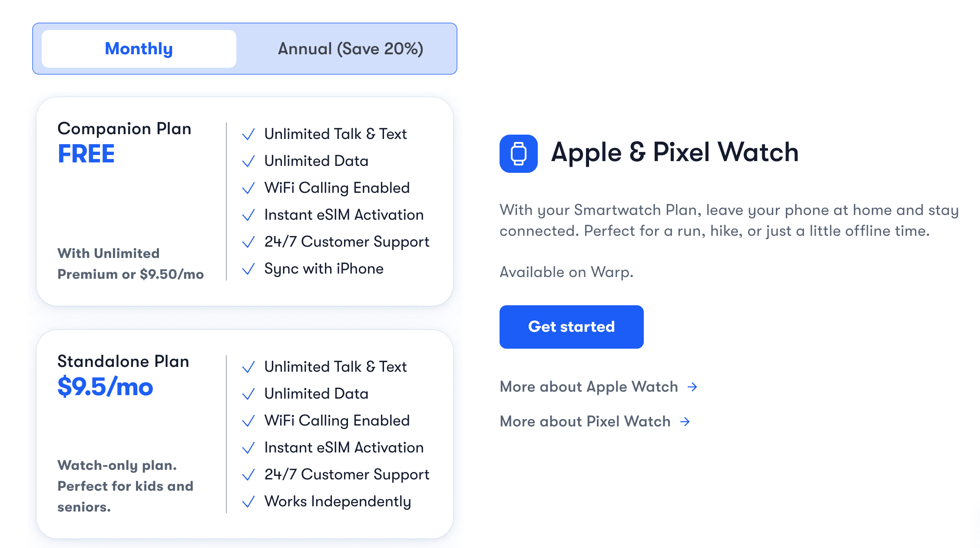
Task: Select the Standalone Plan title
Action: click(x=123, y=362)
